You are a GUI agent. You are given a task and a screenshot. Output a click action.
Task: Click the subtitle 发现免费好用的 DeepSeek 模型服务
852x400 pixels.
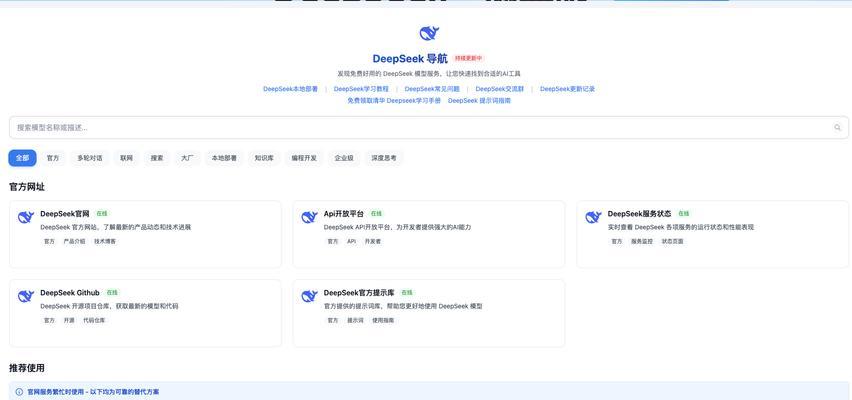(429, 73)
